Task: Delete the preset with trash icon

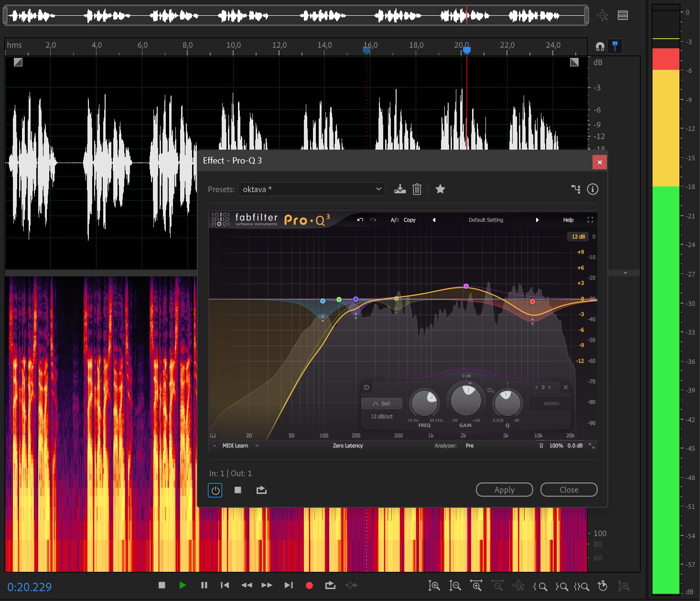Action: (x=417, y=189)
